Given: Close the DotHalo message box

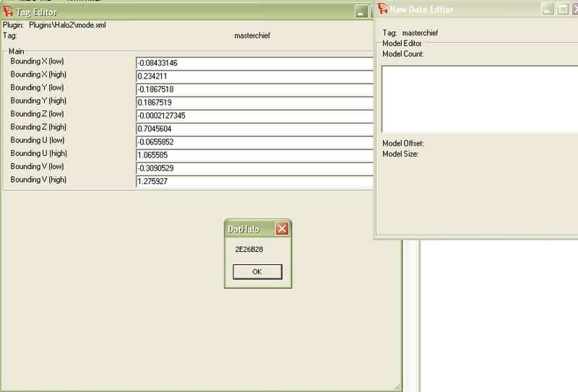Looking at the screenshot, I should point(282,229).
